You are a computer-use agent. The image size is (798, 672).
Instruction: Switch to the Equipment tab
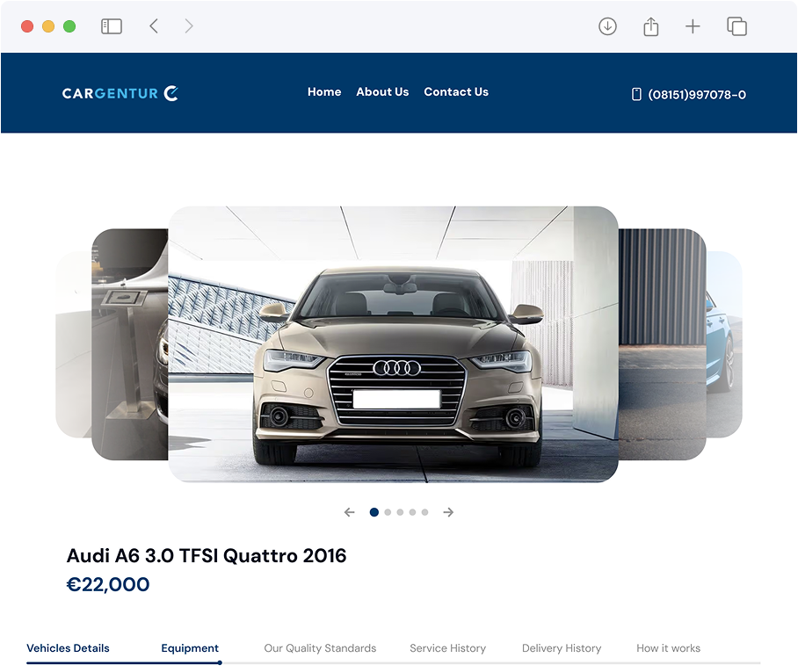pyautogui.click(x=190, y=648)
